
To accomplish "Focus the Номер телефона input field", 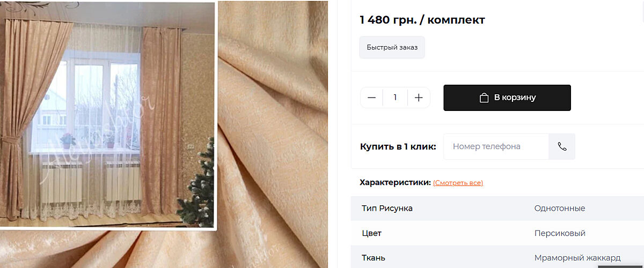I will click(496, 146).
